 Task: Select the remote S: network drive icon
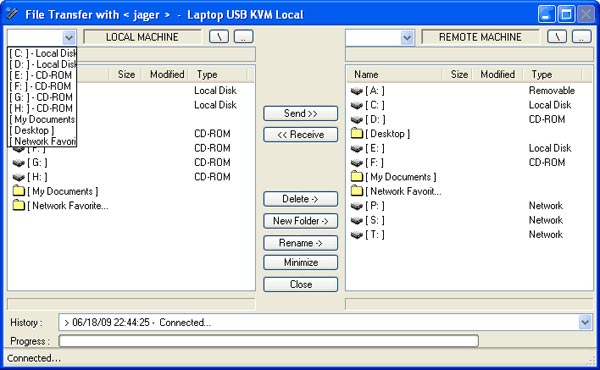357,221
